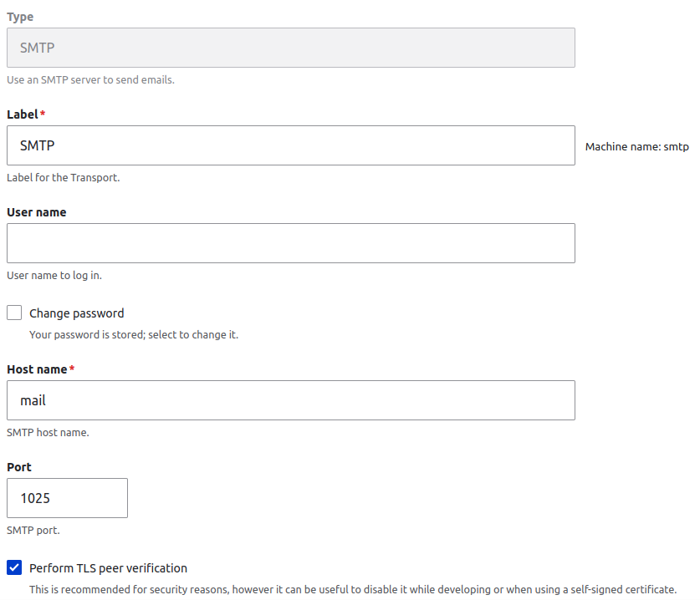Click the bold 'Port' field label

coord(19,467)
